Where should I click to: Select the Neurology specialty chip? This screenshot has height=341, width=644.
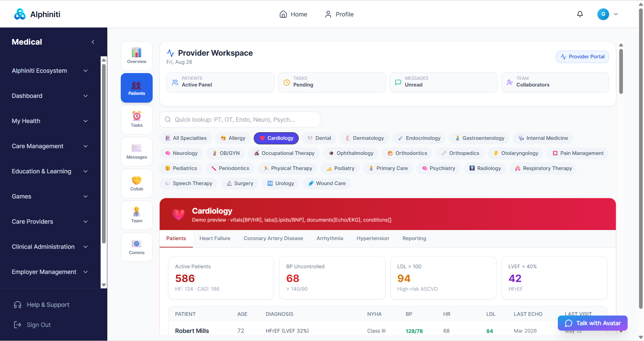point(181,153)
